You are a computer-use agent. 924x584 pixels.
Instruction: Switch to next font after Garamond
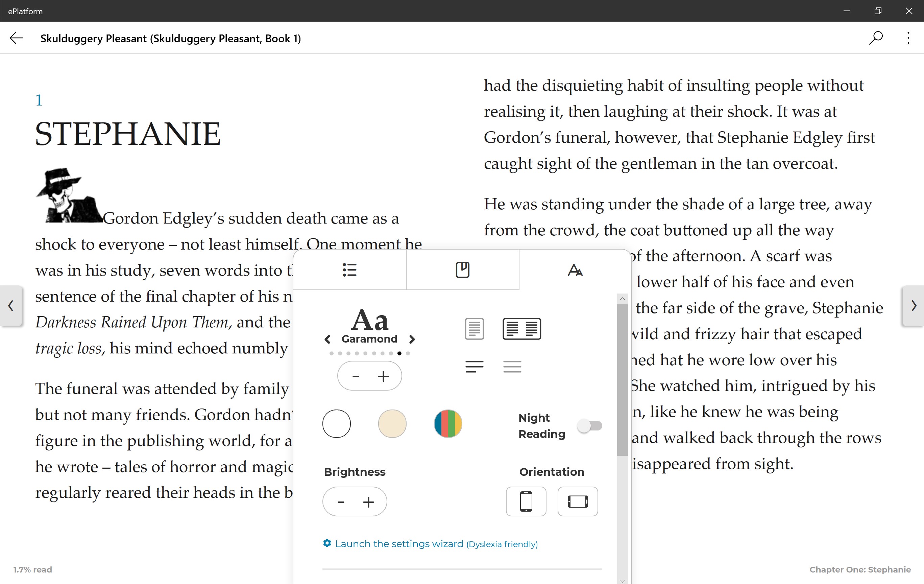412,339
